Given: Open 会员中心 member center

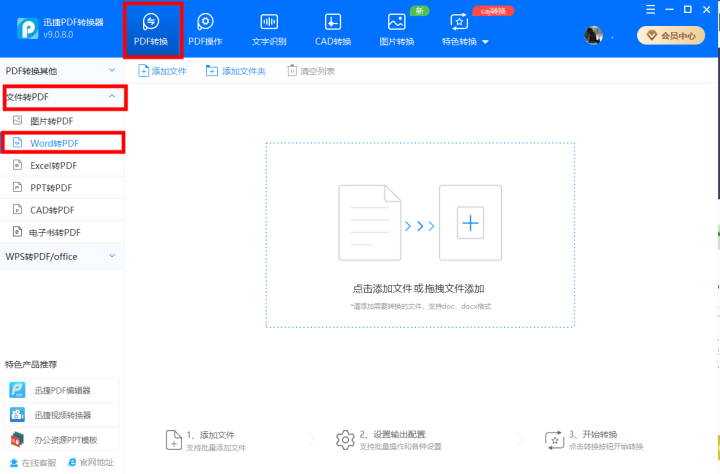Looking at the screenshot, I should [671, 35].
